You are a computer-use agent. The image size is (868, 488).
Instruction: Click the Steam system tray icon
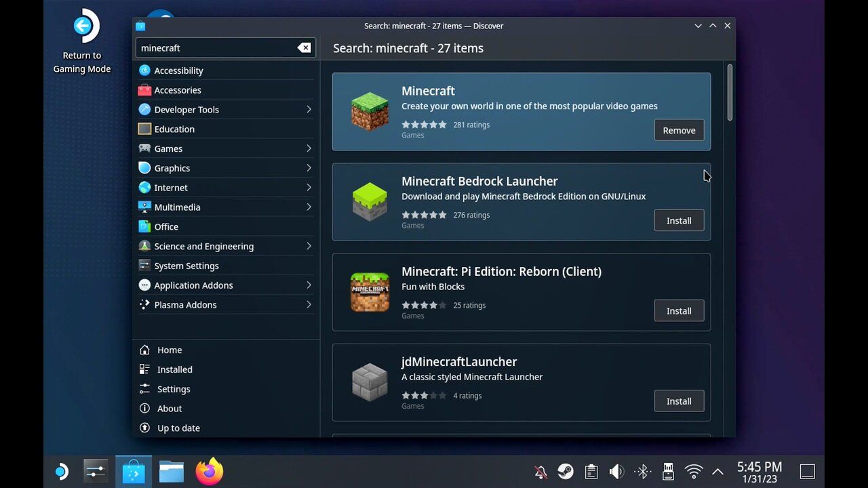pos(566,472)
